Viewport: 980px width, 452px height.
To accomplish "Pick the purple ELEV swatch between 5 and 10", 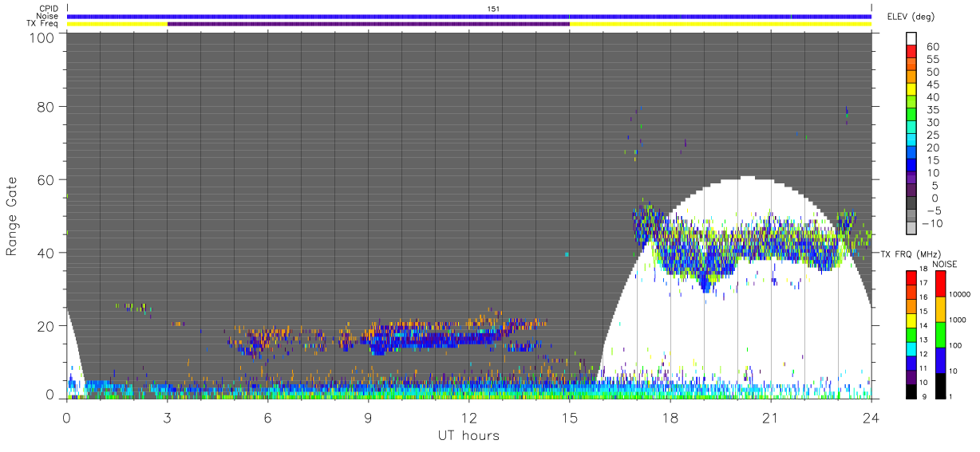I will point(912,178).
